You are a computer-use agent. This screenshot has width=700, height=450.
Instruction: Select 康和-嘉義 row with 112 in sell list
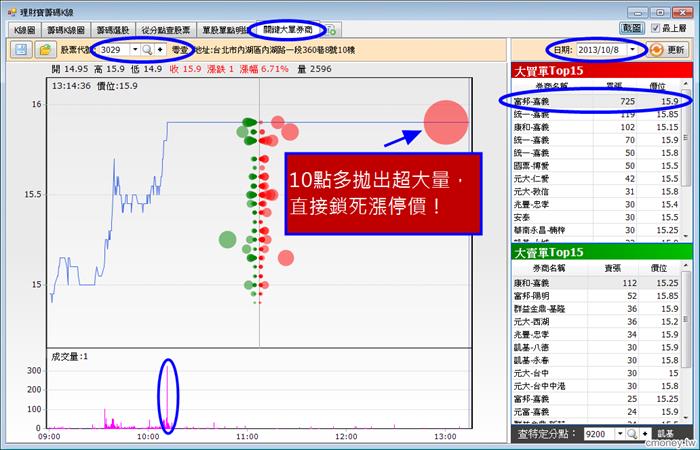[596, 283]
